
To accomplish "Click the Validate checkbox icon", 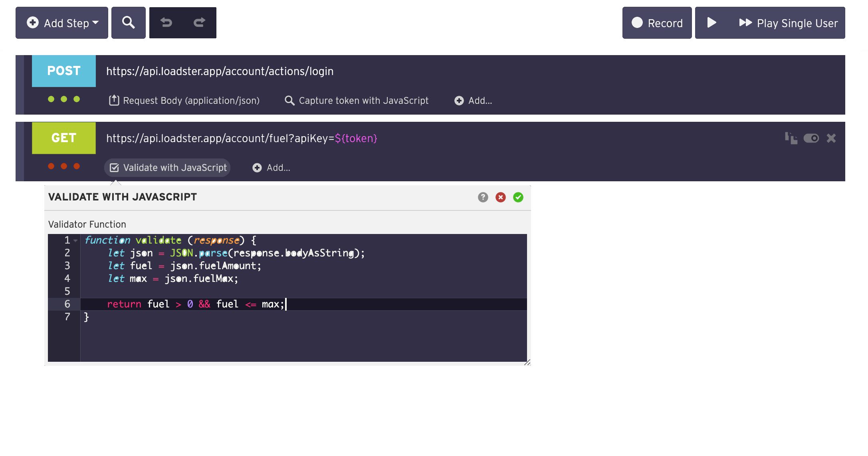I will (x=114, y=168).
